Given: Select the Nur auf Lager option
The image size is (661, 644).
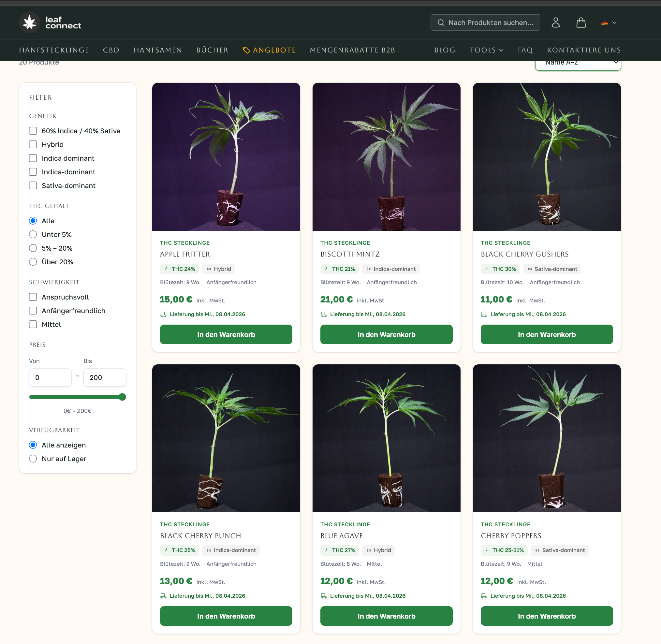Looking at the screenshot, I should pos(33,459).
